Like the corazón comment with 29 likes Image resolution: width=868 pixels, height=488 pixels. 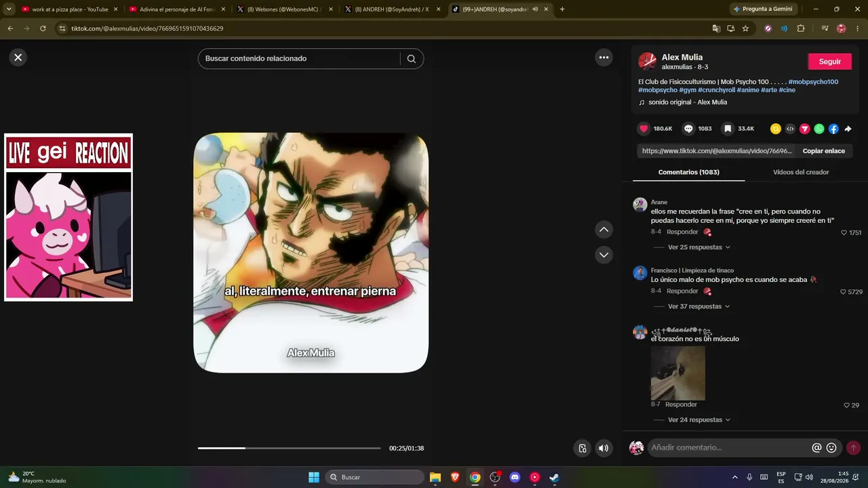click(x=847, y=405)
